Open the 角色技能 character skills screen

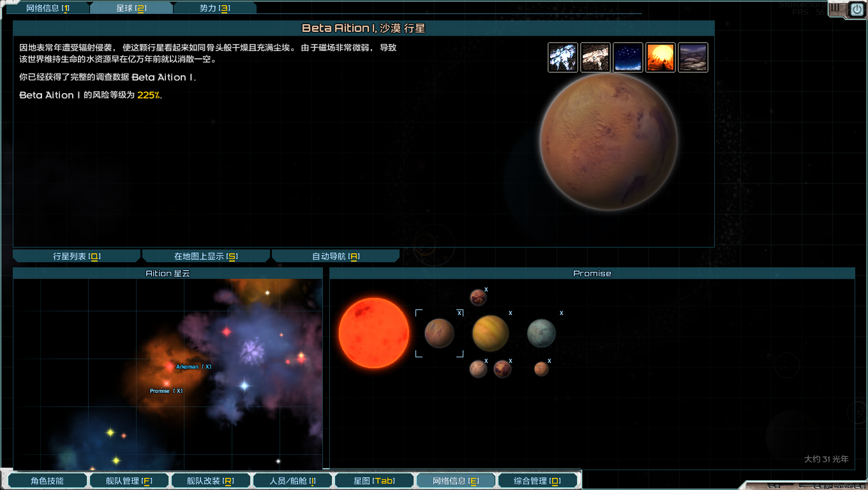[47, 481]
